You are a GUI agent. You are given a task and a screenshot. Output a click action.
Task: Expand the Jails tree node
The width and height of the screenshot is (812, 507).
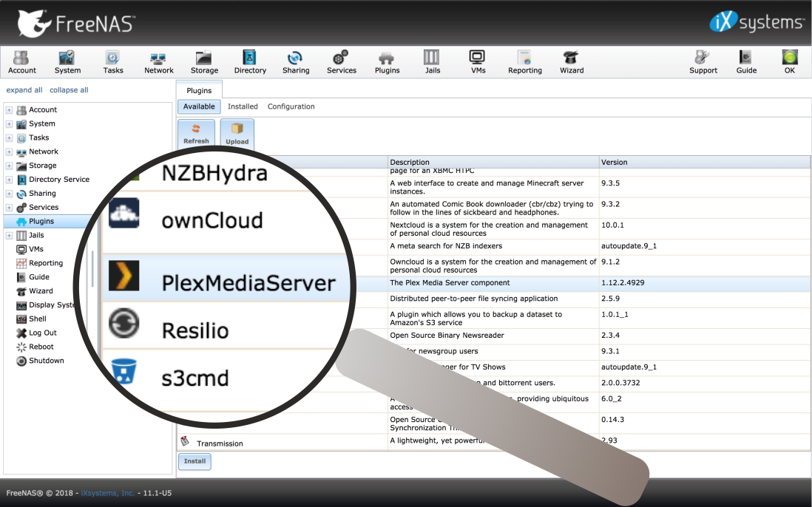tap(9, 235)
